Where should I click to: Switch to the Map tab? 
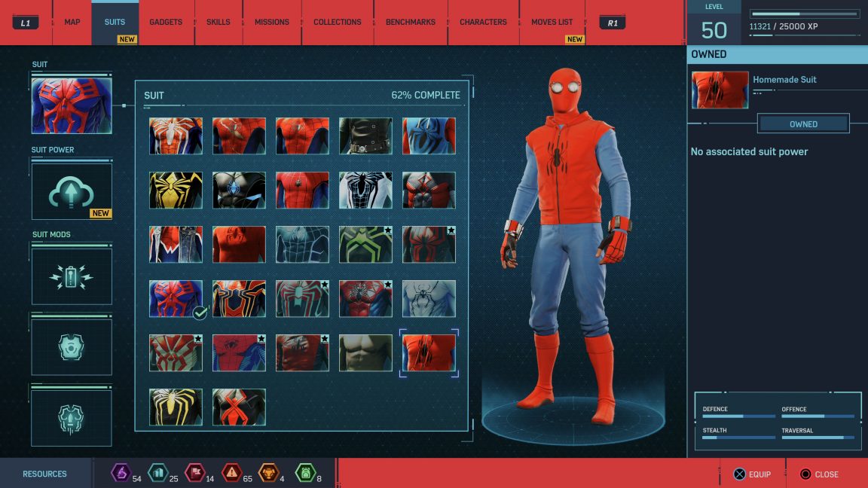[x=72, y=22]
